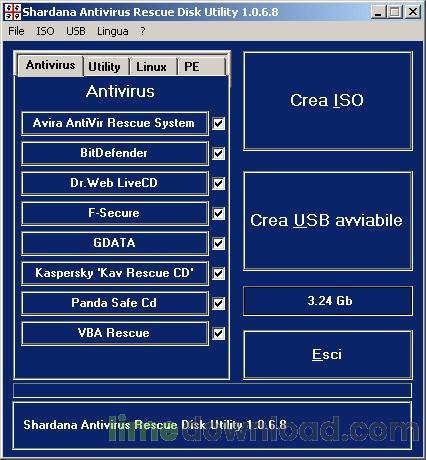Click the 3.24 Gb size field
The width and height of the screenshot is (426, 460).
[x=328, y=301]
